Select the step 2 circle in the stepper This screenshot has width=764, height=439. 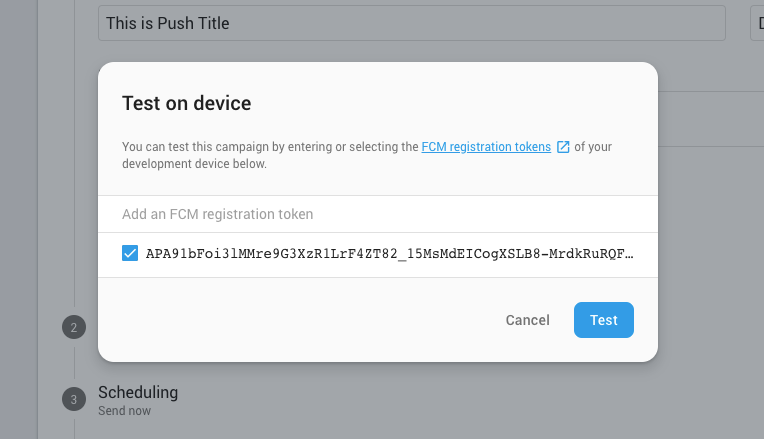pos(74,327)
